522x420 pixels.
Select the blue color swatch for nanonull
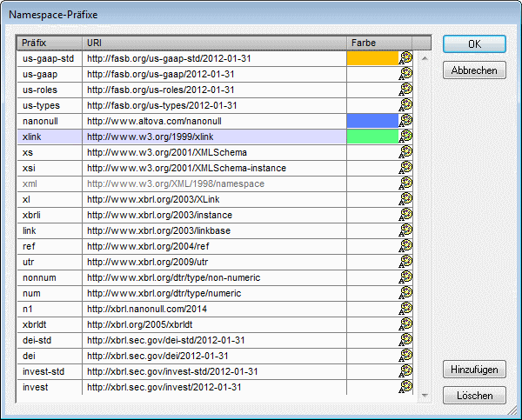pos(372,121)
